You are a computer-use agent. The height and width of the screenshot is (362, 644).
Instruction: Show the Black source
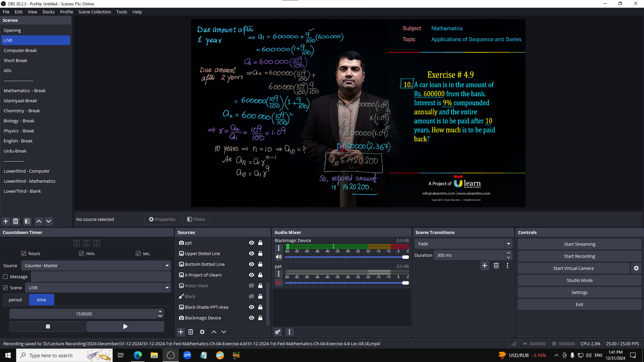[x=251, y=296]
